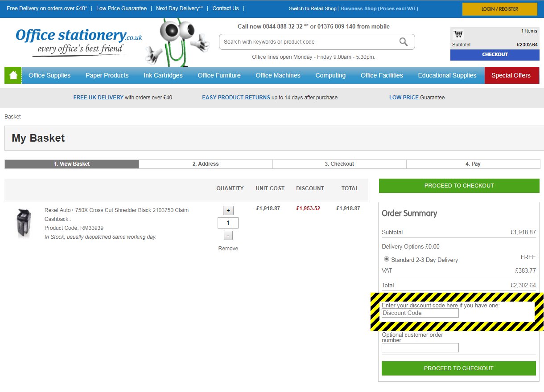Open Low Price Guarantee link
This screenshot has height=392, width=544.
point(121,8)
